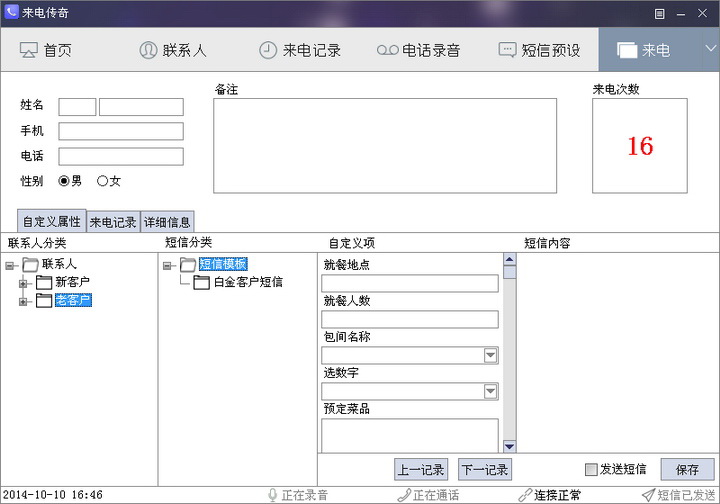Viewport: 720px width, 504px height.
Task: Click the 电话 input field
Action: (121, 157)
